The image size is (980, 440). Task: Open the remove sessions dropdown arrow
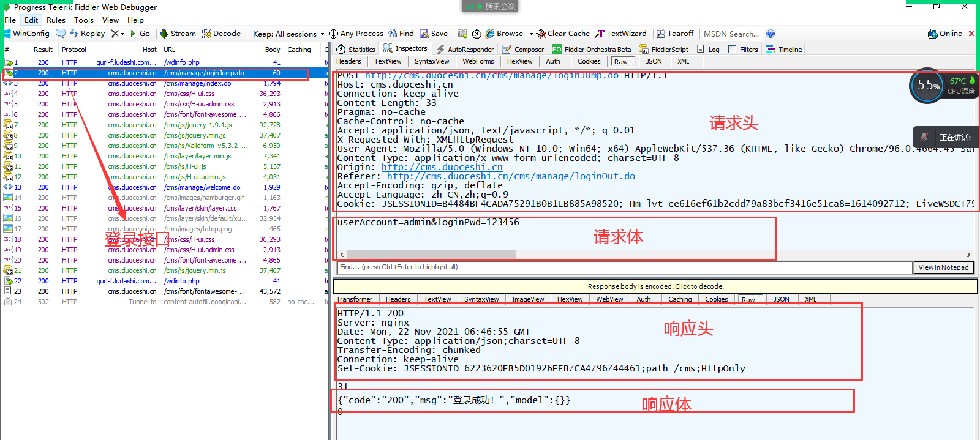(x=123, y=34)
